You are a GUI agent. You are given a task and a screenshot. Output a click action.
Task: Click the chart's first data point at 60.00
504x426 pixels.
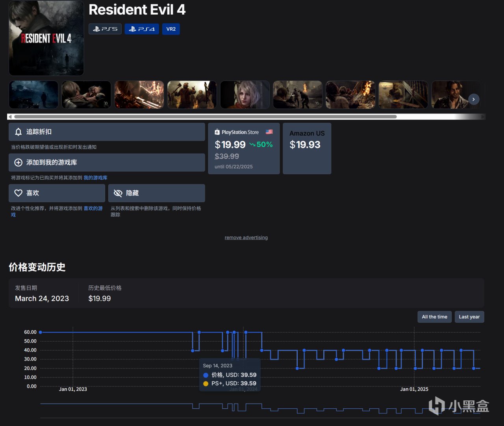[41, 332]
